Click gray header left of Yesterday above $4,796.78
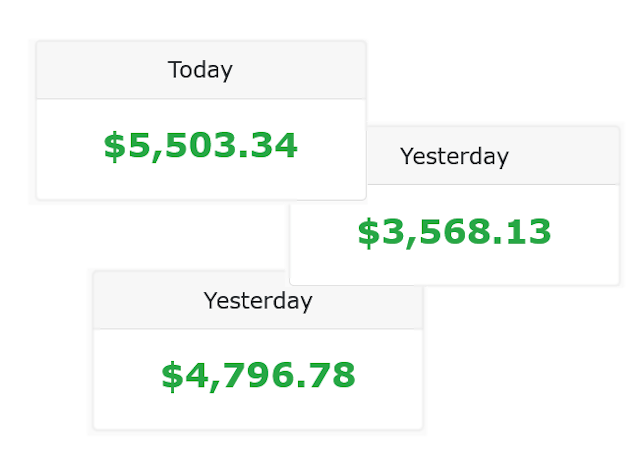638x469 pixels. coord(140,300)
